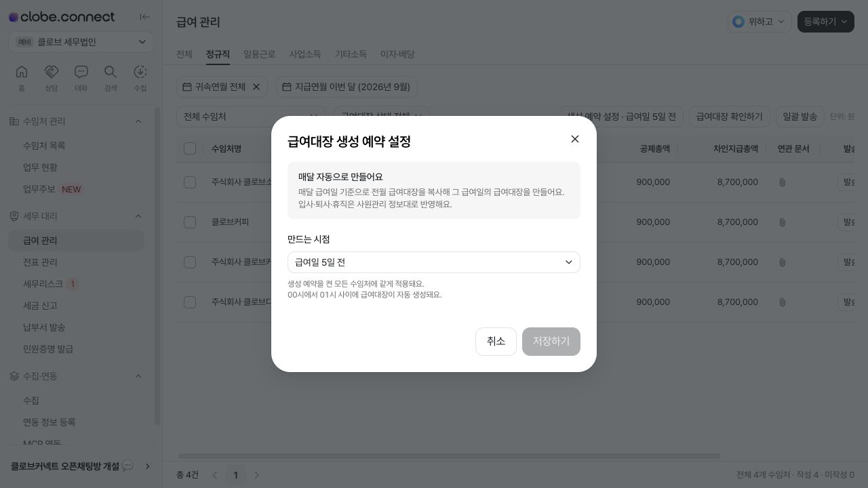Collapse the 수집·연동 section
The width and height of the screenshot is (868, 488).
point(138,376)
